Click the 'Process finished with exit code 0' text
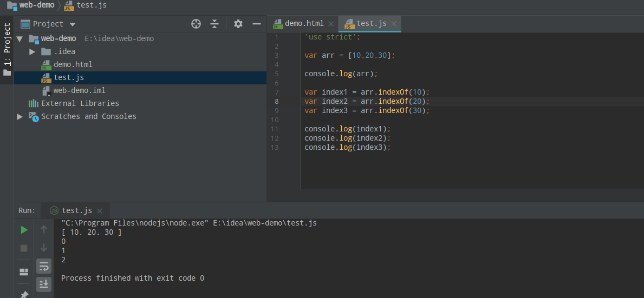The width and height of the screenshot is (644, 298). (x=133, y=279)
